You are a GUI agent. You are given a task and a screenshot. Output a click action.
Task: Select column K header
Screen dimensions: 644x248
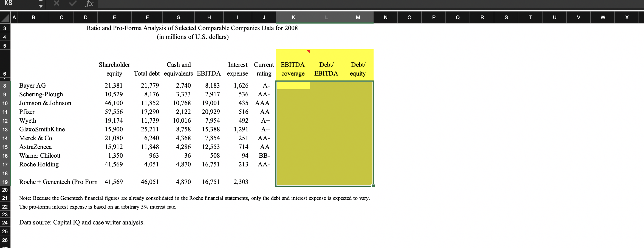tap(293, 17)
